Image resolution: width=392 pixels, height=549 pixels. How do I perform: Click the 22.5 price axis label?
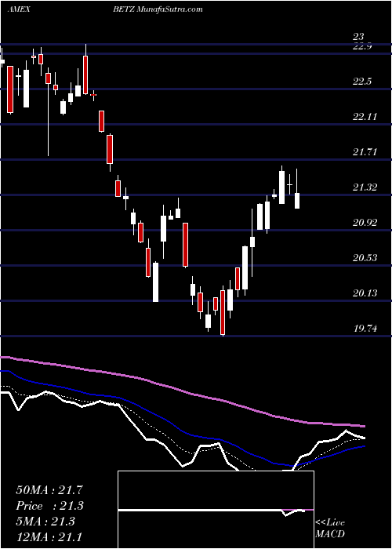(362, 82)
